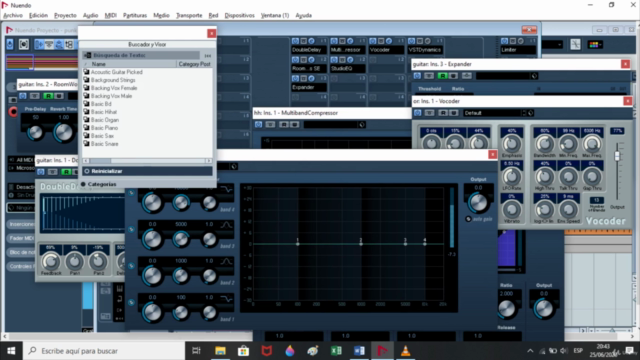Open preset field in MultibandCompressor window

(x=331, y=124)
